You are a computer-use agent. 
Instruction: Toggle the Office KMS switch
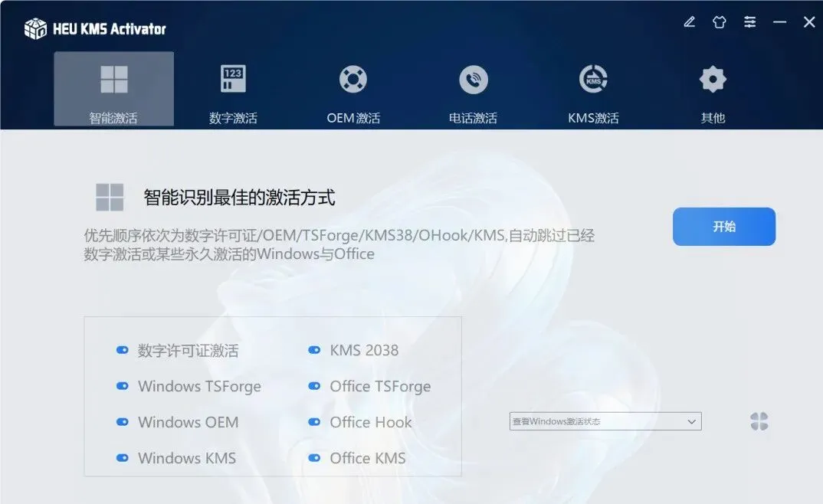314,458
